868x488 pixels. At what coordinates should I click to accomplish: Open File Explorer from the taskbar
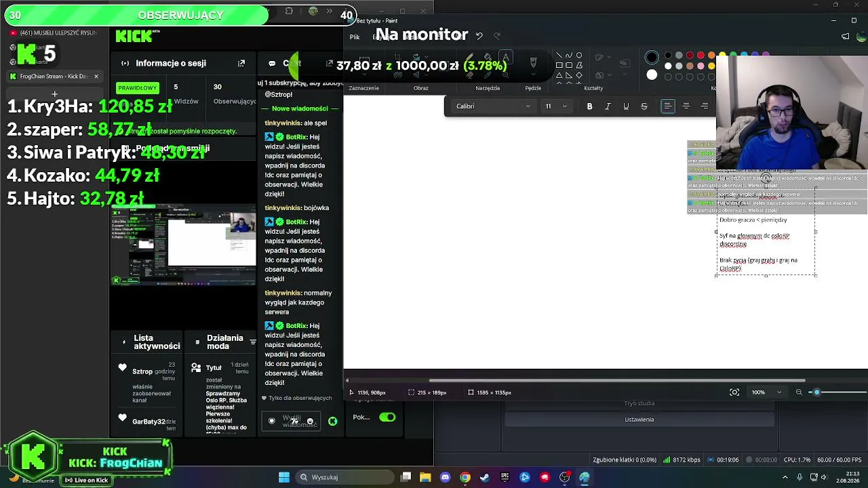click(x=425, y=477)
